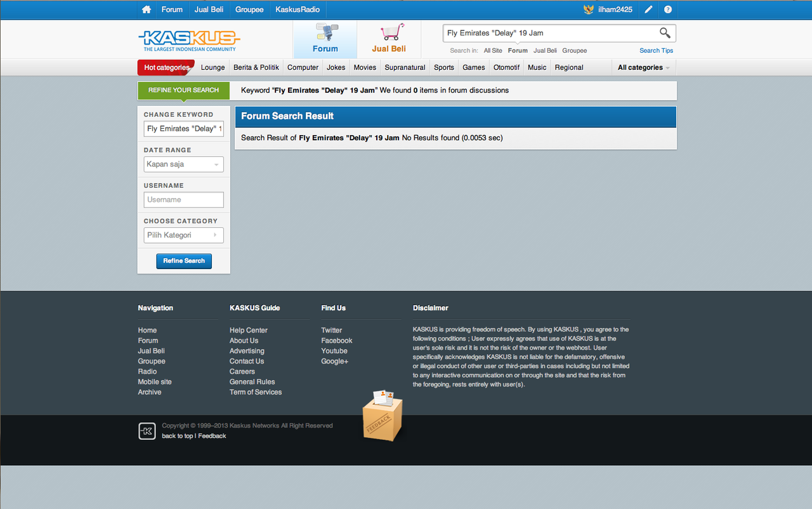Click the magnifier search icon
Screen dimensions: 812x509
tap(665, 33)
